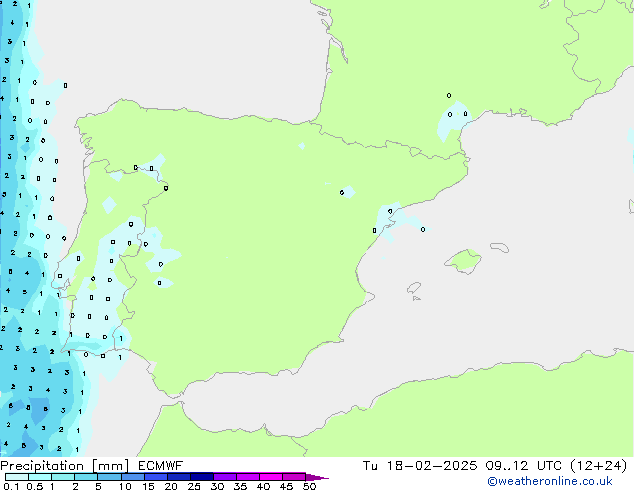Image resolution: width=634 pixels, height=490 pixels.
Task: Click the 25–30 mm dark blue swatch
Action: [201, 477]
